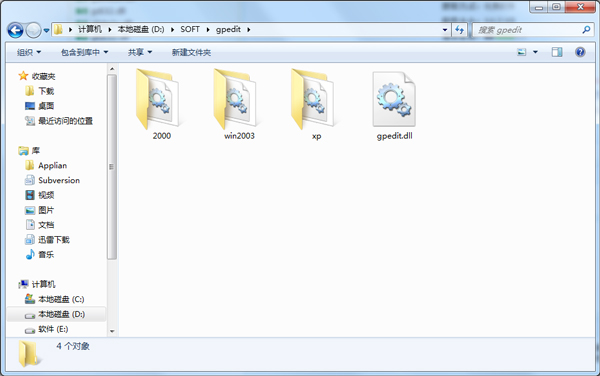Select 库 in the navigation pane

point(36,151)
